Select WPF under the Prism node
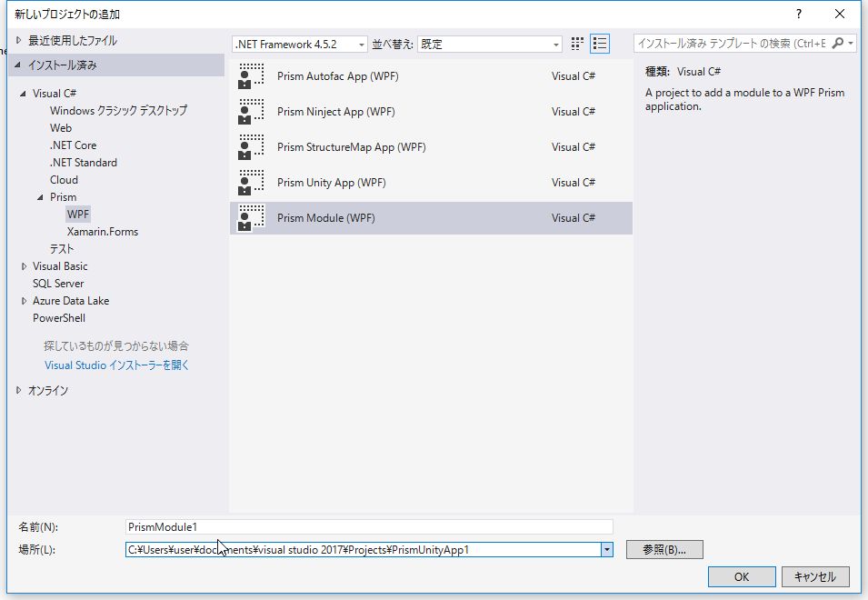The width and height of the screenshot is (868, 600). 77,214
